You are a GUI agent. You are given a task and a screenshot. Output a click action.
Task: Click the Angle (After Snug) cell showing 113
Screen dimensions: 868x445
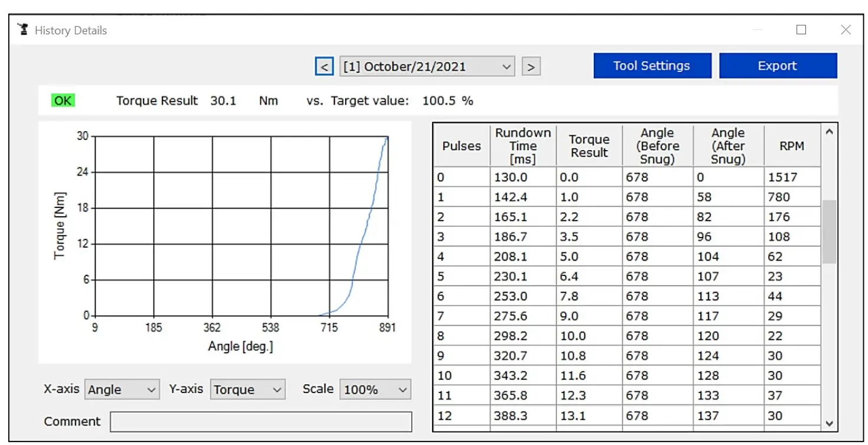[729, 296]
